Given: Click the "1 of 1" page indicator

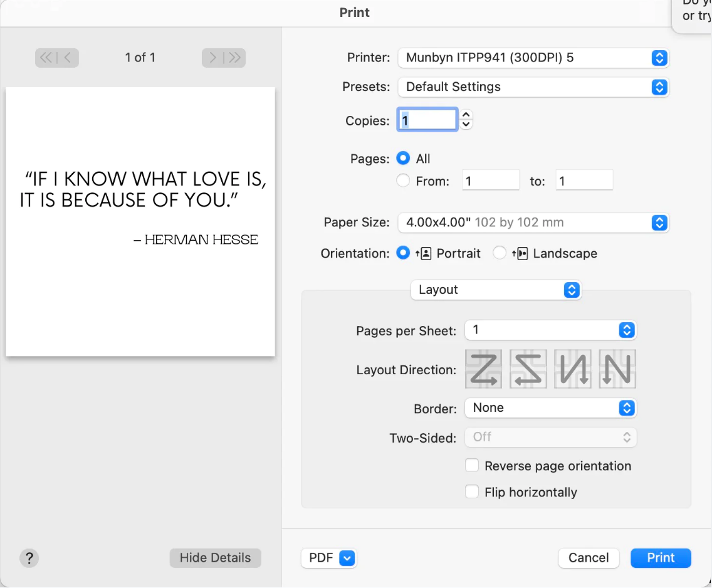Looking at the screenshot, I should pos(140,58).
